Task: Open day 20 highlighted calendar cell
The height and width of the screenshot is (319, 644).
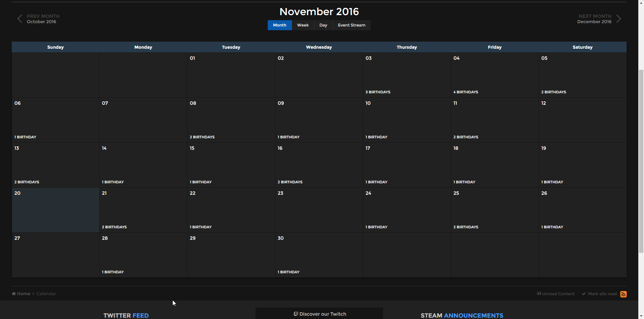Action: [x=56, y=210]
